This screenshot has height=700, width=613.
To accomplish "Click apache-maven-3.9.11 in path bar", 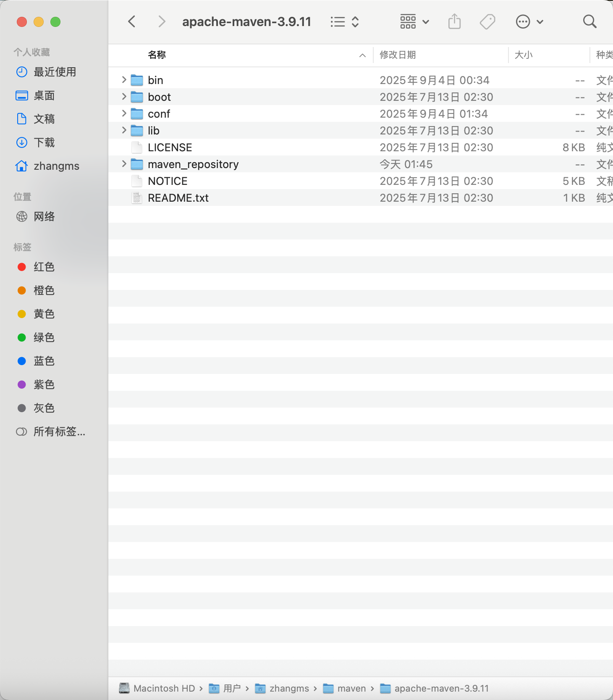I will point(435,688).
